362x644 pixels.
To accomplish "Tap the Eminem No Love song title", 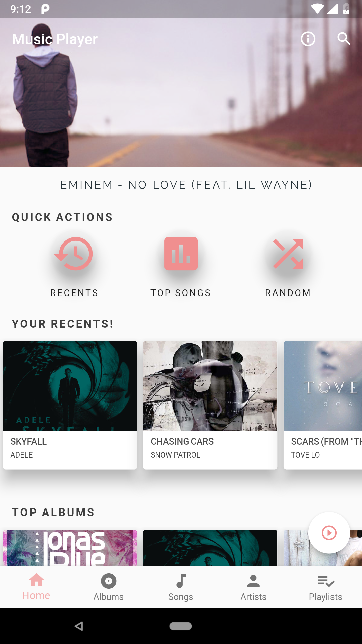I will [x=186, y=185].
